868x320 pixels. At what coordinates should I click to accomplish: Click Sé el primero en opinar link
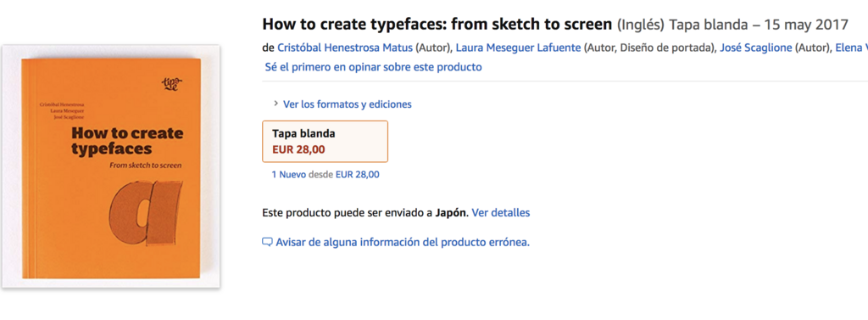click(x=373, y=67)
